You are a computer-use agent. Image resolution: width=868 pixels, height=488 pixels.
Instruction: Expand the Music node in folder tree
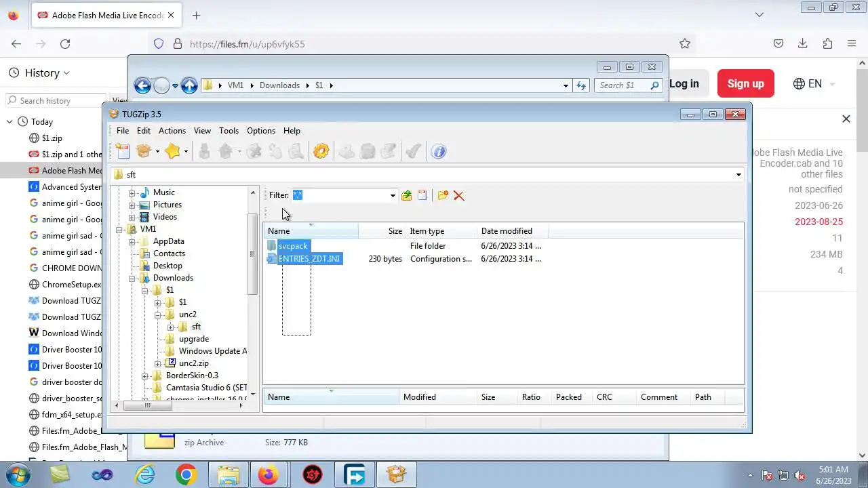pos(132,192)
